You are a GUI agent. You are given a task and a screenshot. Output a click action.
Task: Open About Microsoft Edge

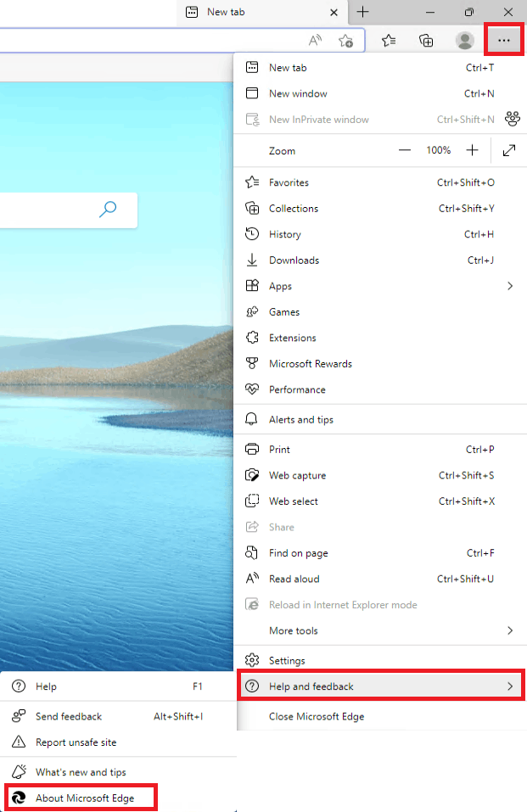(x=81, y=798)
